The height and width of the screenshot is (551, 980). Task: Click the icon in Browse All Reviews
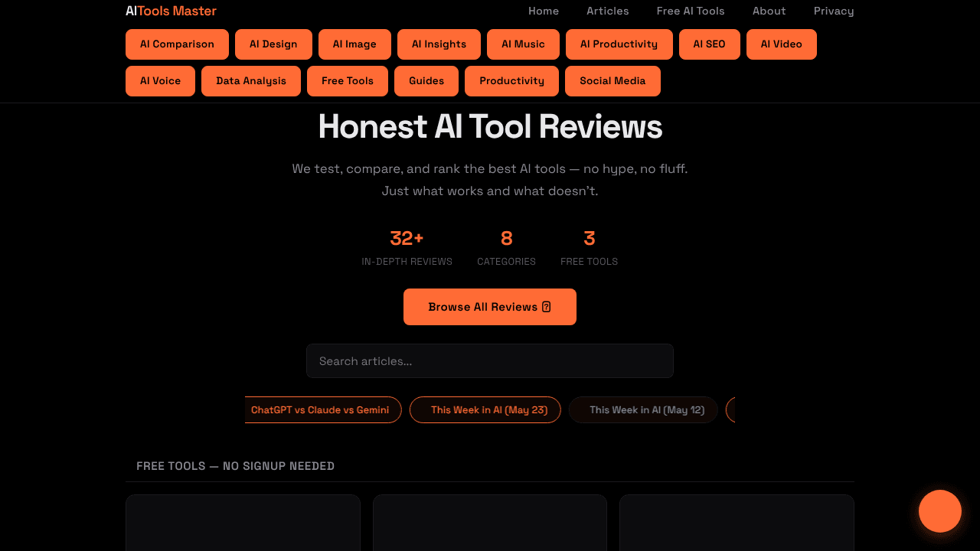click(x=547, y=307)
